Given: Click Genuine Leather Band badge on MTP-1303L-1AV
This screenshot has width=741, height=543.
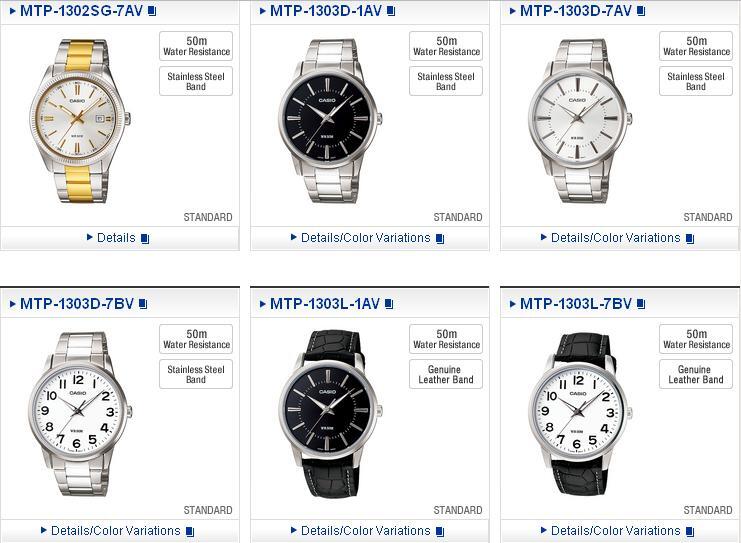Looking at the screenshot, I should (x=446, y=374).
